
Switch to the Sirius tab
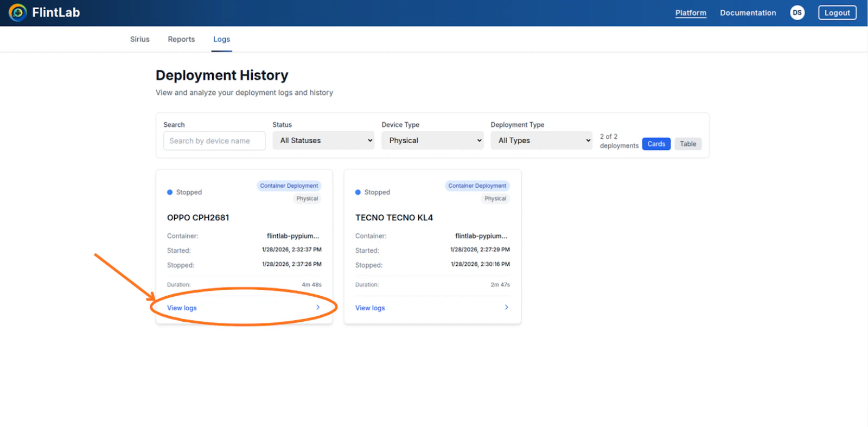(140, 39)
